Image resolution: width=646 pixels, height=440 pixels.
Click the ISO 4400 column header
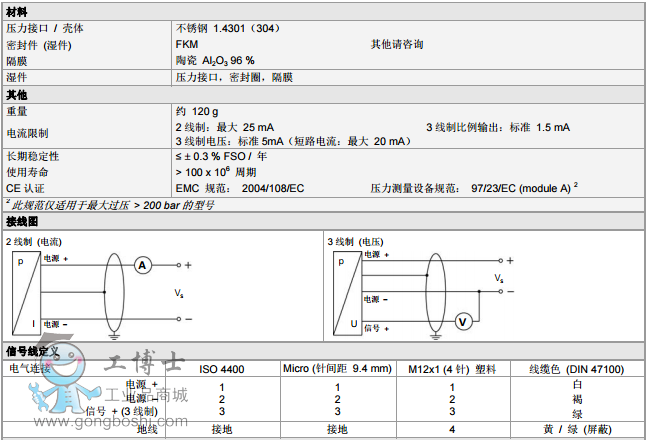pos(222,369)
